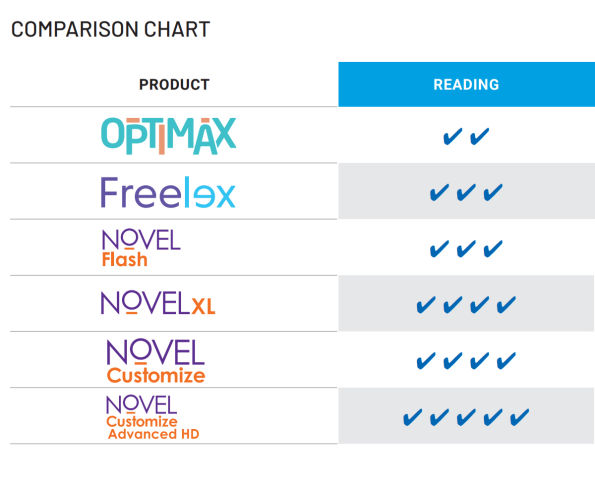The image size is (595, 482).
Task: Select the Novel Customize logo
Action: click(x=156, y=361)
